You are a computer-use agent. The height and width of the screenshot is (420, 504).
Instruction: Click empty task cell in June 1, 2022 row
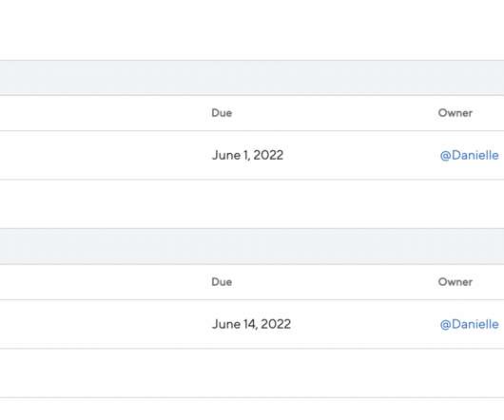point(103,156)
